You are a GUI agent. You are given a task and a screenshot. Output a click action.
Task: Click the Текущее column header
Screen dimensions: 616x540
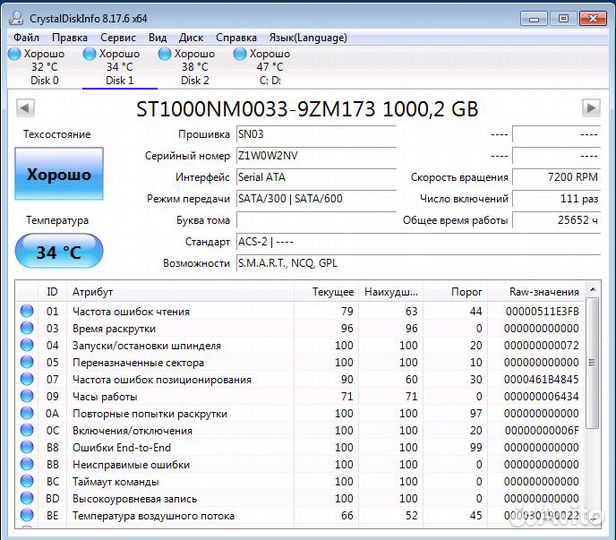(326, 292)
